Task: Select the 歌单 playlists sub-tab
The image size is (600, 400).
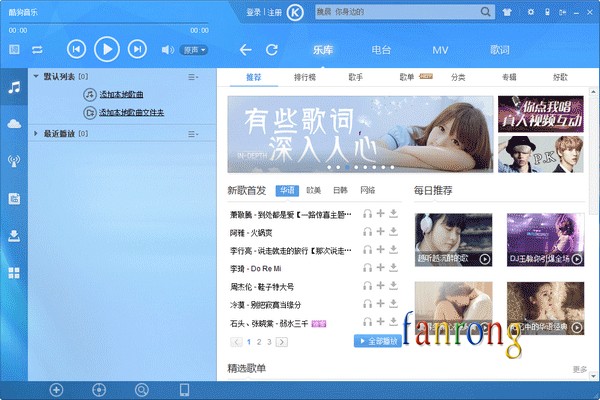Action: click(407, 77)
